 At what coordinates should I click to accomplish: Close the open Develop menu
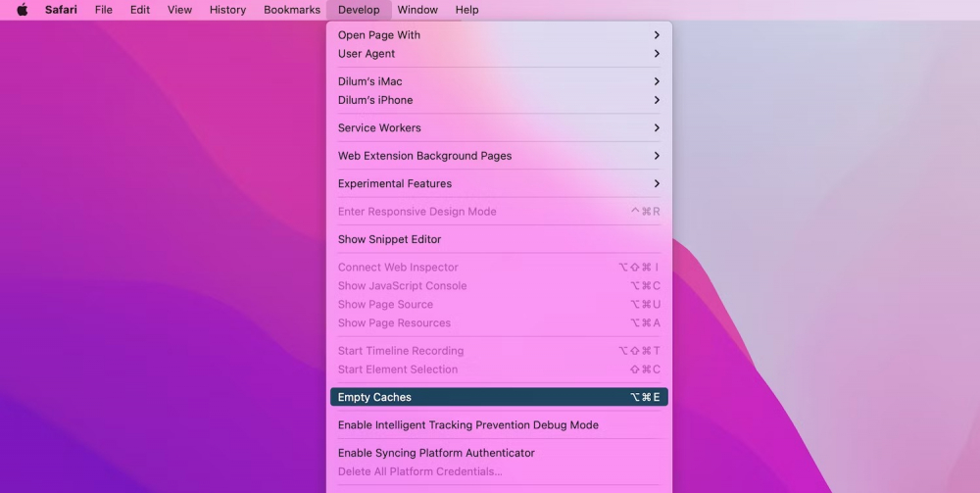(x=359, y=10)
